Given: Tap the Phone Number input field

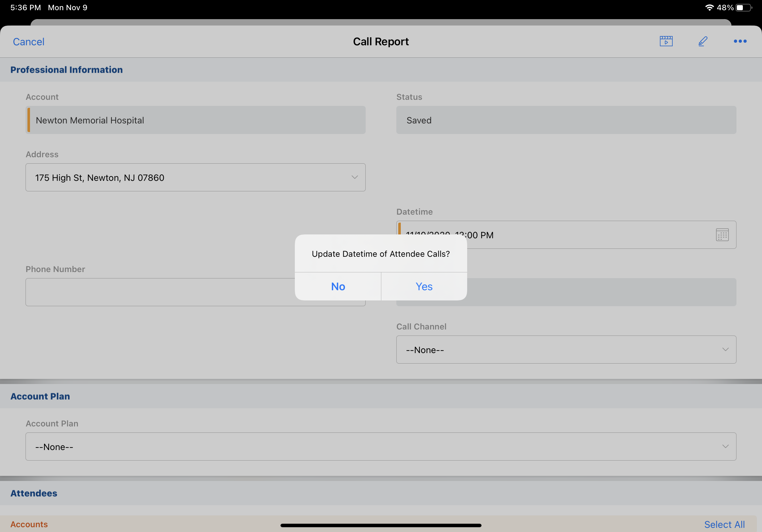Looking at the screenshot, I should [159, 292].
